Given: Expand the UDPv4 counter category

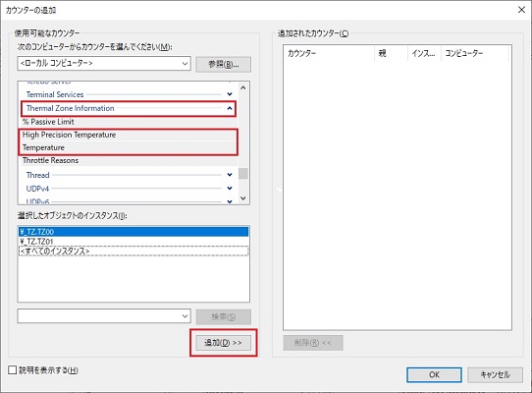Looking at the screenshot, I should [230, 189].
